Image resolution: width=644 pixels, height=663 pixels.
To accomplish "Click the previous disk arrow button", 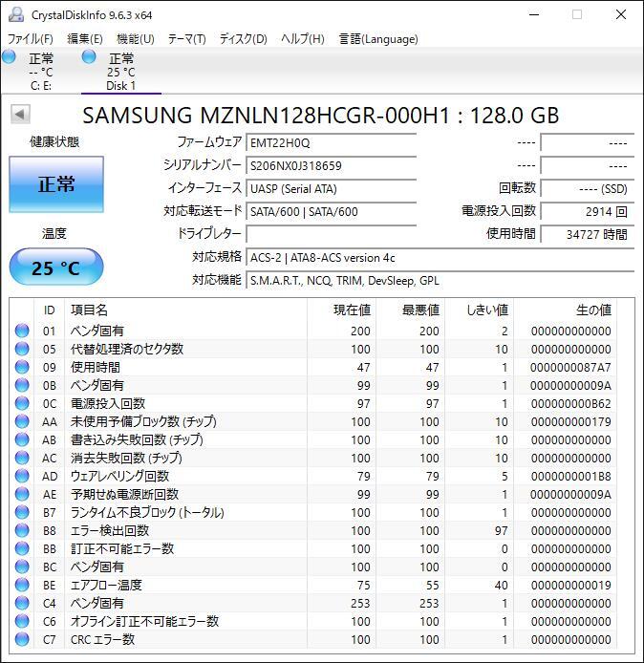I will (20, 114).
